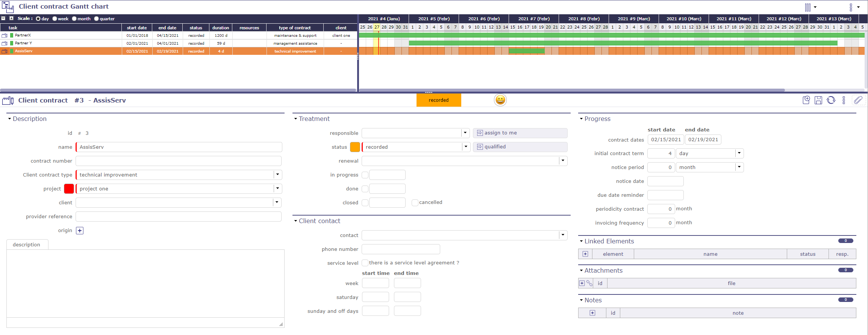Image resolution: width=868 pixels, height=335 pixels.
Task: Open the notice period unit dropdown
Action: click(x=739, y=167)
